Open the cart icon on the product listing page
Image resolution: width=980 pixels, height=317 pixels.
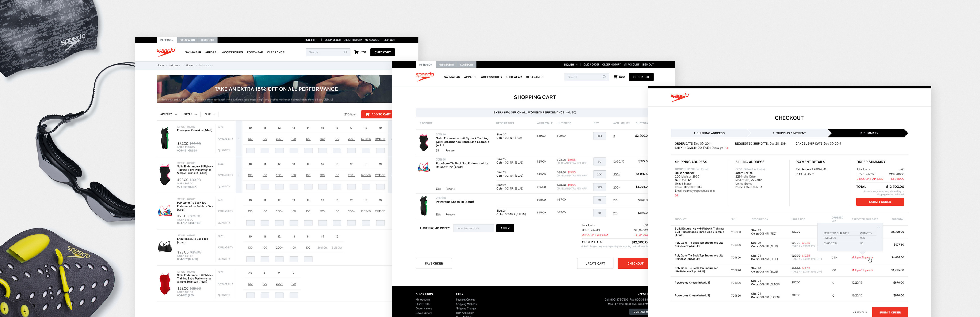click(x=356, y=52)
